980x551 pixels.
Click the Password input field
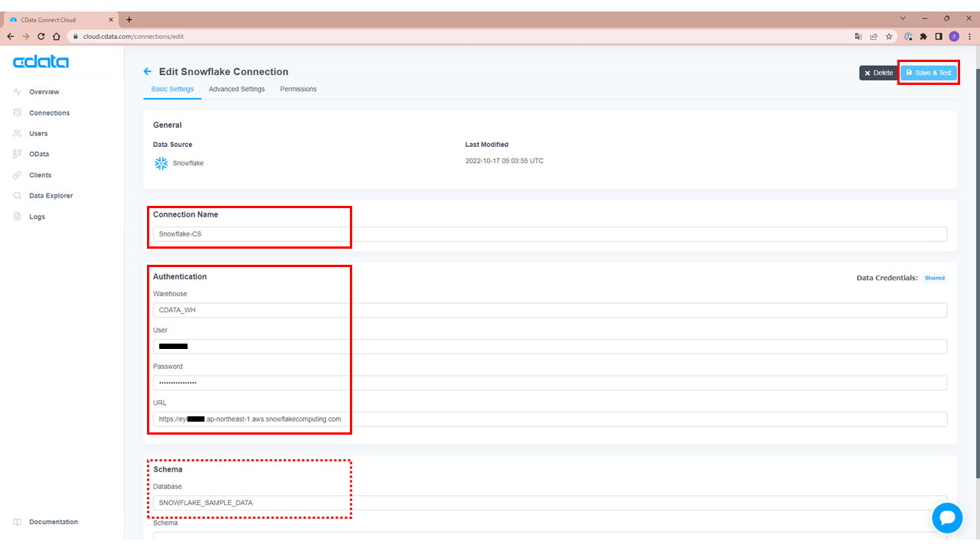550,383
